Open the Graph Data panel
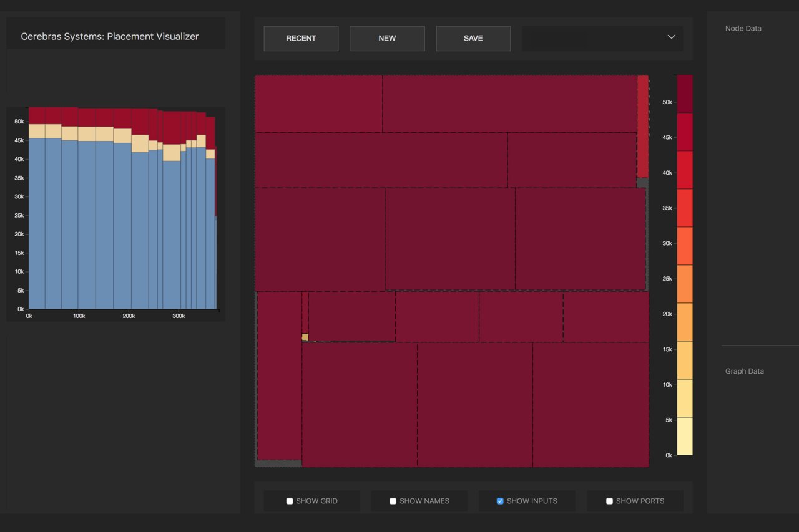Image resolution: width=799 pixels, height=532 pixels. (x=744, y=371)
